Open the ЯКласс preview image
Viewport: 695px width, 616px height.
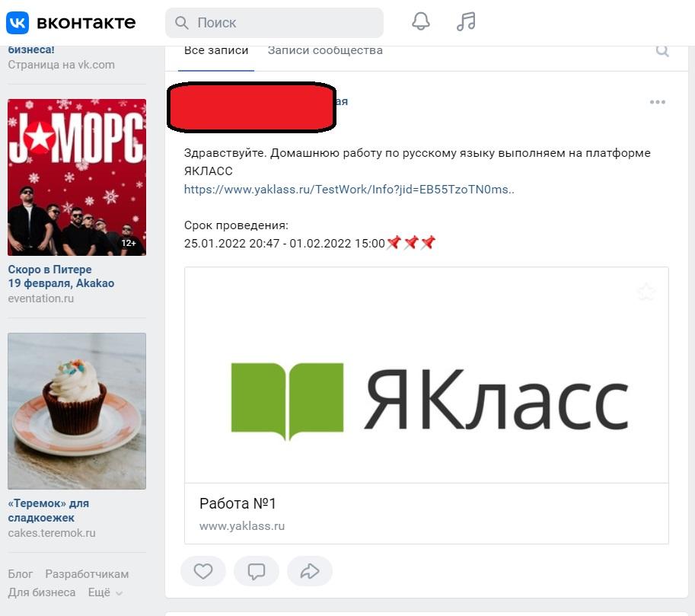[426, 375]
